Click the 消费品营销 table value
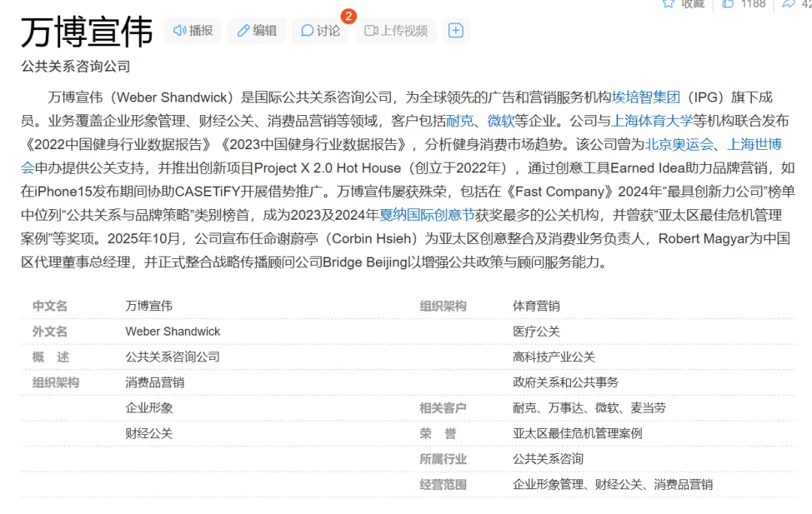812x514 pixels. click(155, 382)
